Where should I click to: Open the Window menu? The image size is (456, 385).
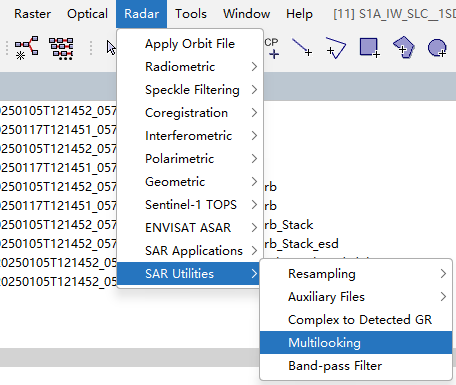click(x=246, y=14)
